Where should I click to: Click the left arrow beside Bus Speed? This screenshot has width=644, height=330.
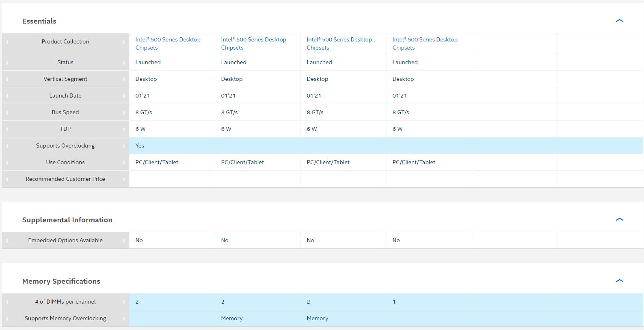pyautogui.click(x=7, y=113)
